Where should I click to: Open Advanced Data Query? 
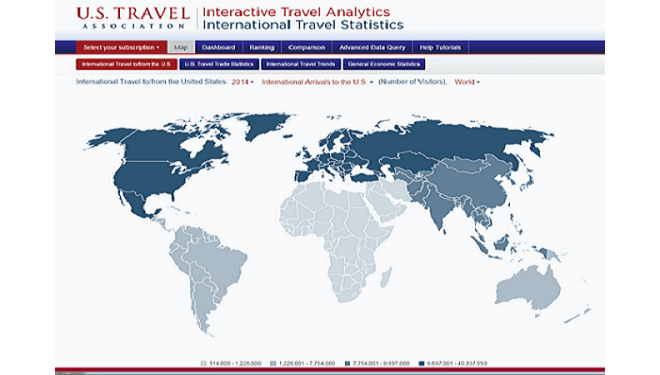[372, 48]
